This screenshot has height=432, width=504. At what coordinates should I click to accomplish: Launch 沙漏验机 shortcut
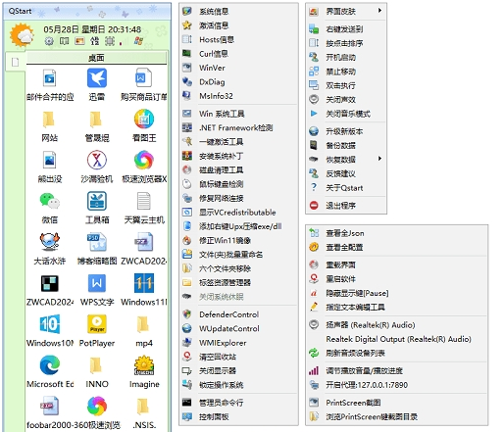click(97, 167)
